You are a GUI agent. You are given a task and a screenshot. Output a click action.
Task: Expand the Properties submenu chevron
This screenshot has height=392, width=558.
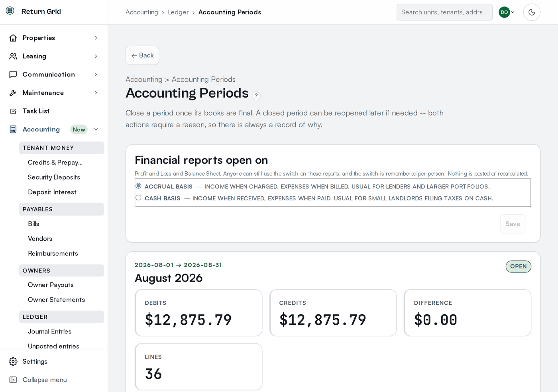click(96, 38)
